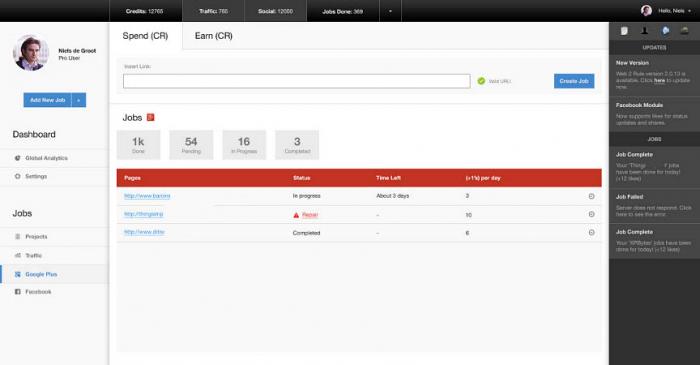The image size is (700, 365).
Task: Switch to the Earn (CR) tab
Action: pos(213,36)
